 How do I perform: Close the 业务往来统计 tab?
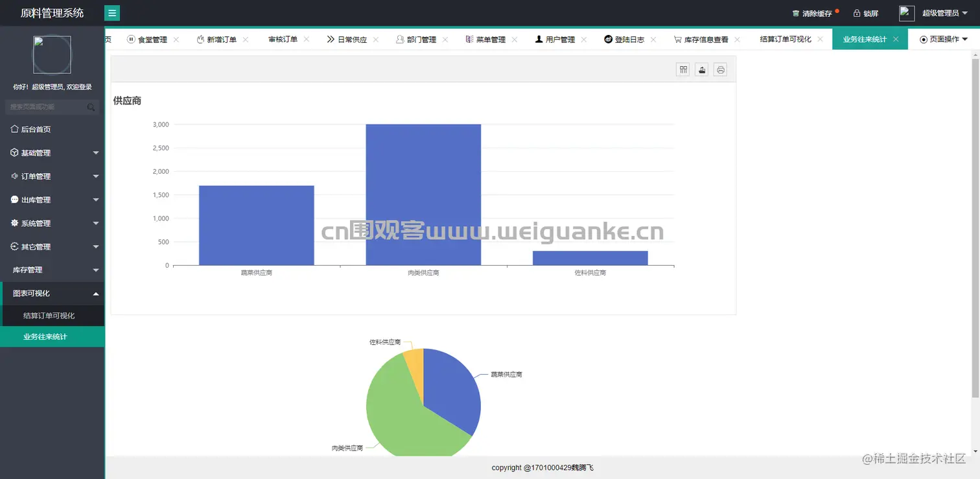point(896,40)
